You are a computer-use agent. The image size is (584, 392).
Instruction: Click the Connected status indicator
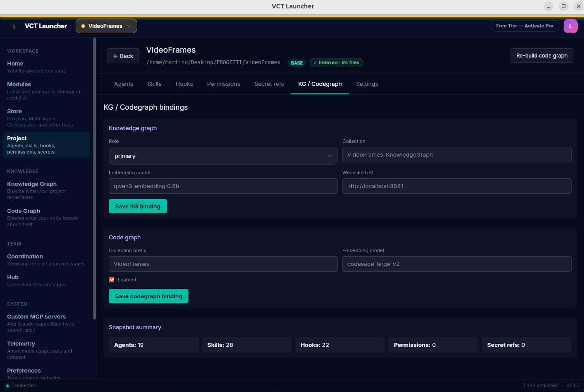point(21,386)
